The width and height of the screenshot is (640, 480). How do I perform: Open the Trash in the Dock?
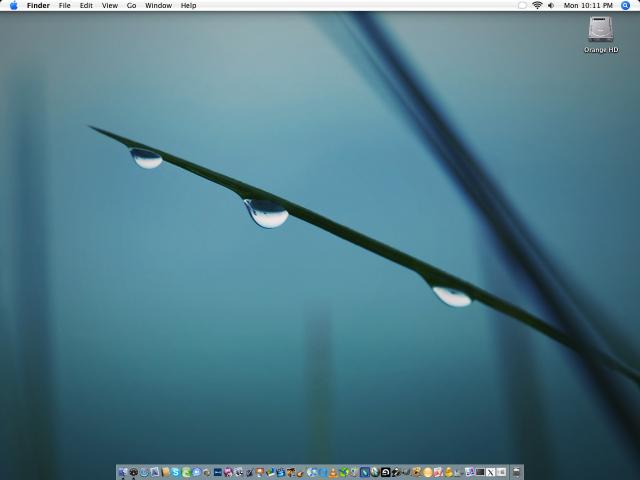tap(517, 472)
